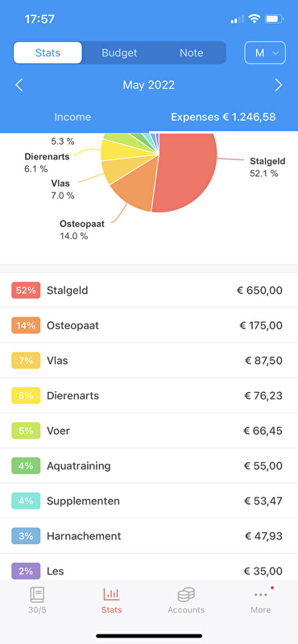Image resolution: width=298 pixels, height=644 pixels.
Task: Switch to the Income view
Action: point(72,117)
